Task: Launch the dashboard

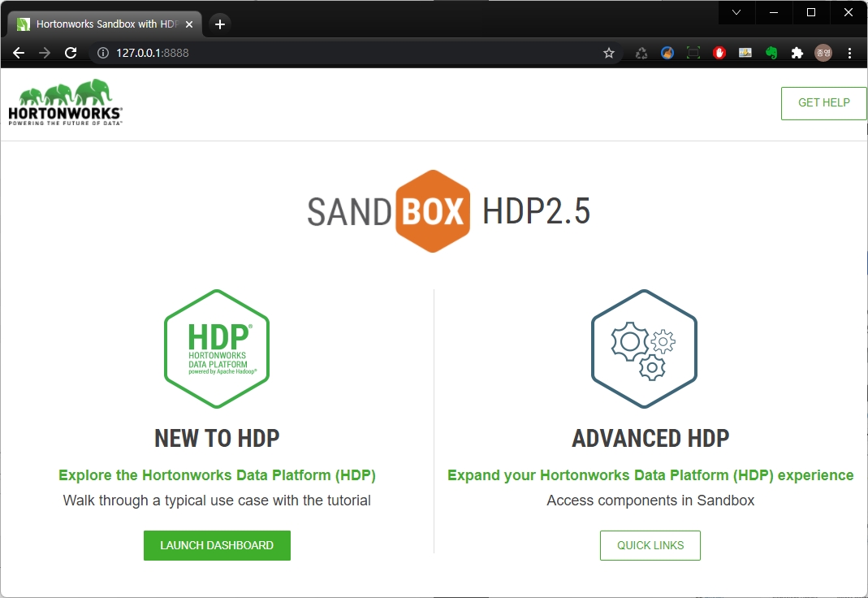Action: [x=217, y=545]
